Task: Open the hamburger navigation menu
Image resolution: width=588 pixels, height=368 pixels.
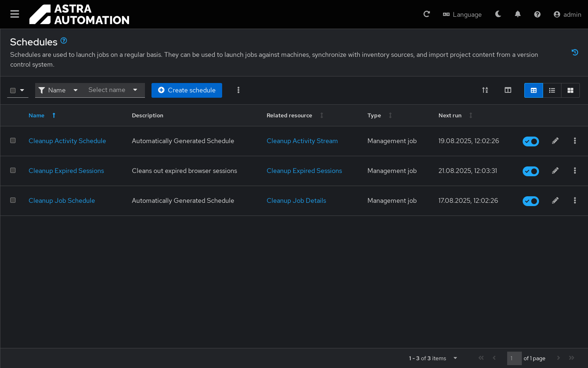Action: [15, 14]
